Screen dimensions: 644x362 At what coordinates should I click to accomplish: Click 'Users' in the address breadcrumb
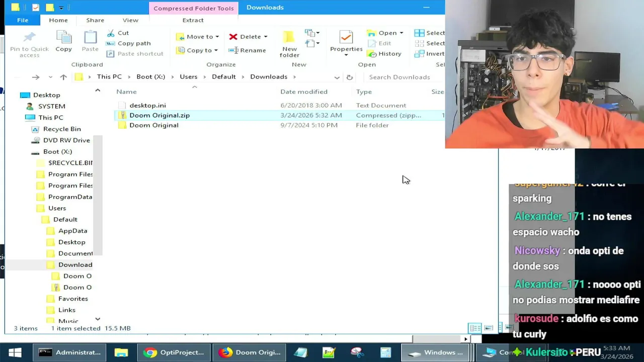[189, 77]
